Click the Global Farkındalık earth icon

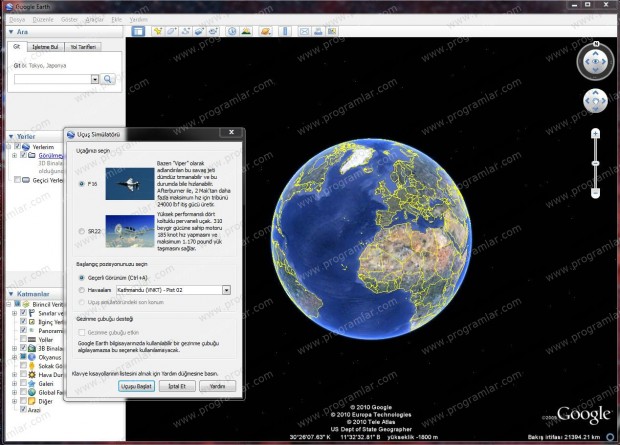pos(32,392)
